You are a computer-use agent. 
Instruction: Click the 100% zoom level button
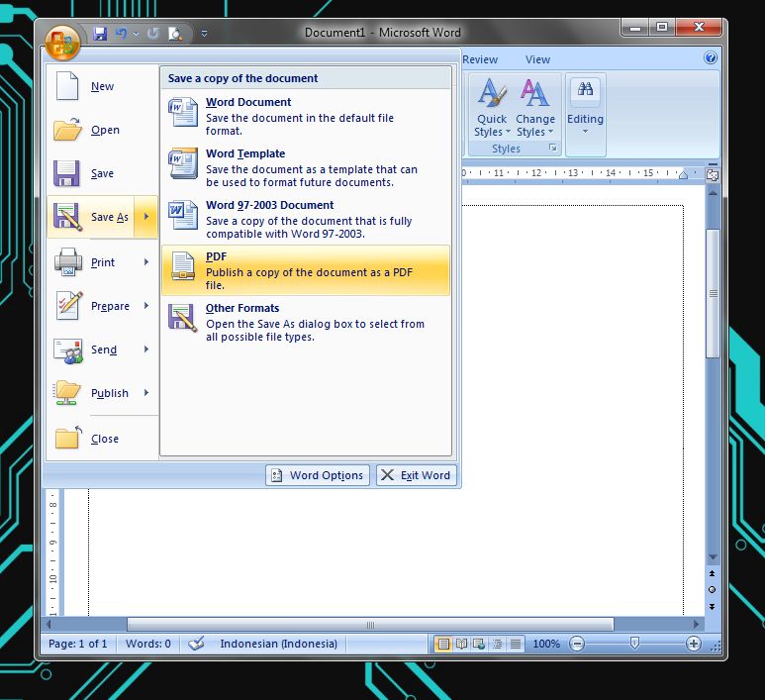(546, 644)
